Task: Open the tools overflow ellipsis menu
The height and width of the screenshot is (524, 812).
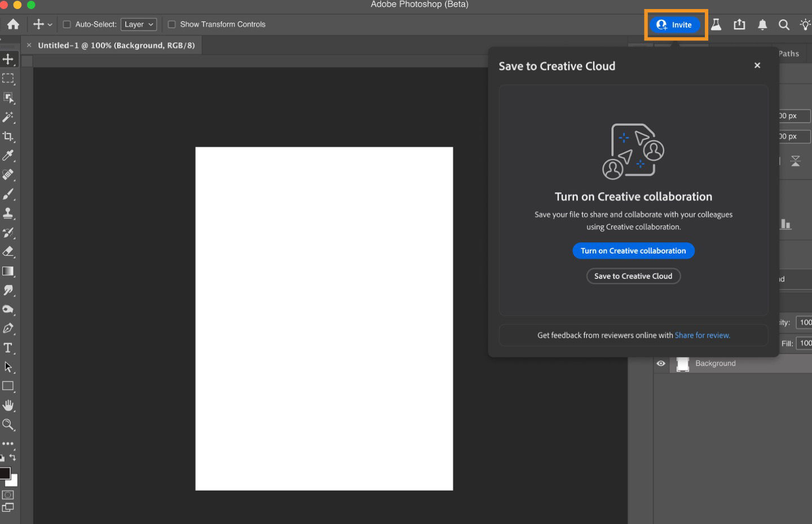Action: [8, 443]
